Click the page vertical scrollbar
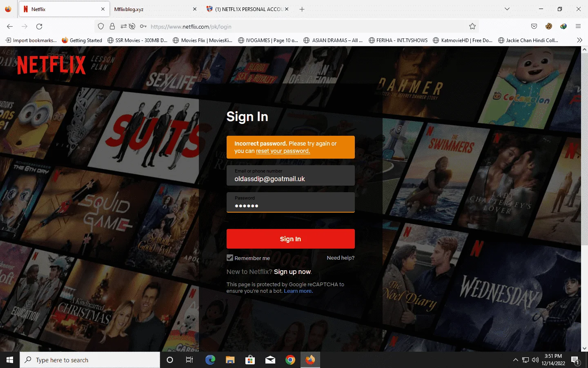The height and width of the screenshot is (368, 588). [584, 149]
